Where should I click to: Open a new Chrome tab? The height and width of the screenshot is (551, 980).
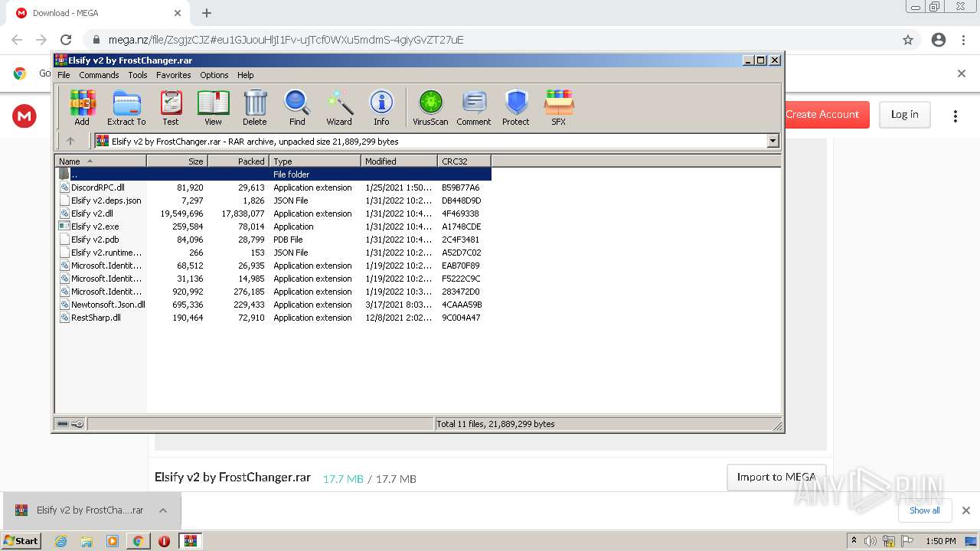point(207,13)
